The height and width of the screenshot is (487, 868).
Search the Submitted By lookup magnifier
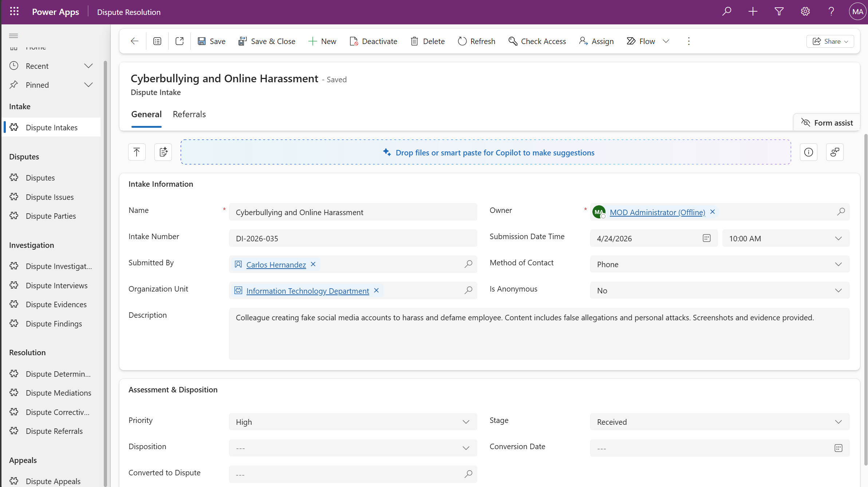[x=469, y=264]
